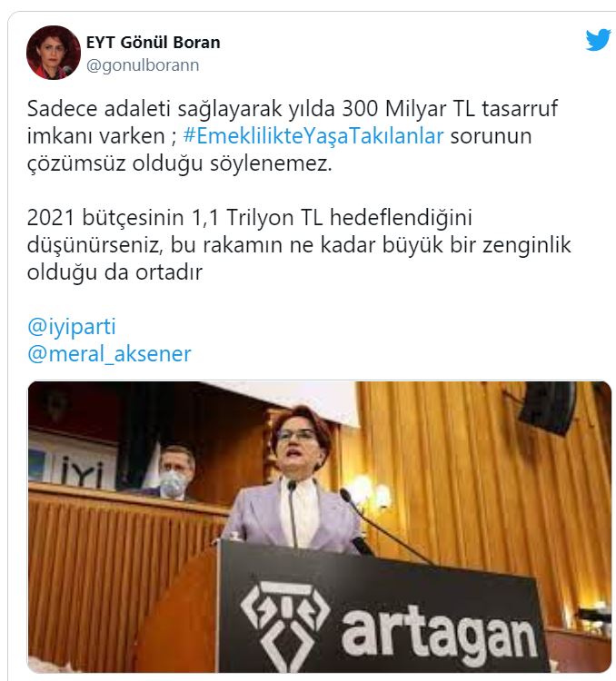Click the EYT Gönül Boran display name
This screenshot has height=681, width=616.
(x=153, y=42)
